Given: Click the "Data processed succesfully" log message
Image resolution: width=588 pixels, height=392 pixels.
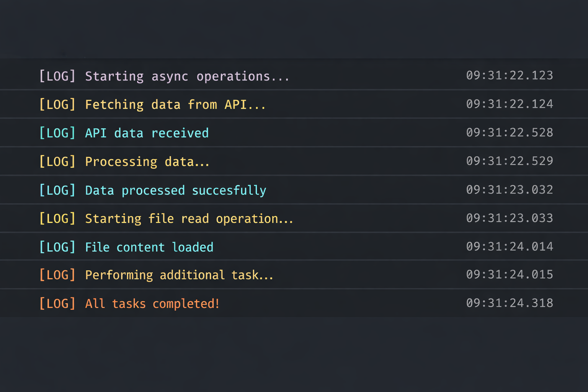Looking at the screenshot, I should (x=175, y=190).
